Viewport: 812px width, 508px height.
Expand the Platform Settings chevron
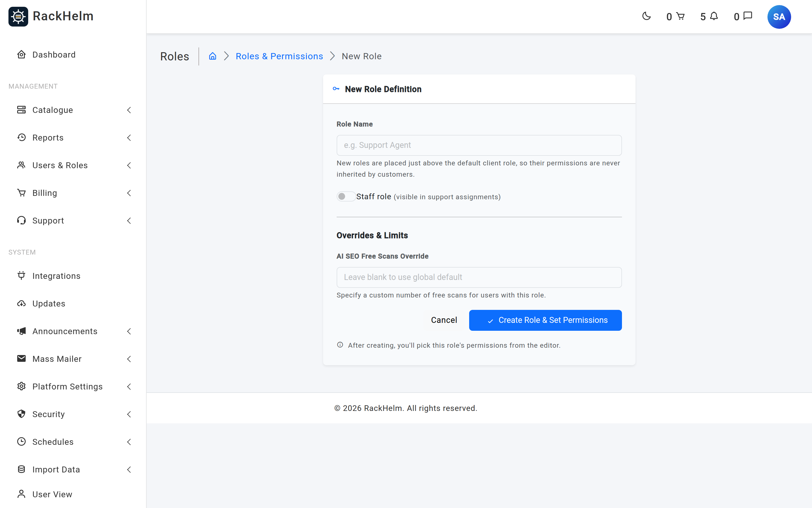click(129, 386)
